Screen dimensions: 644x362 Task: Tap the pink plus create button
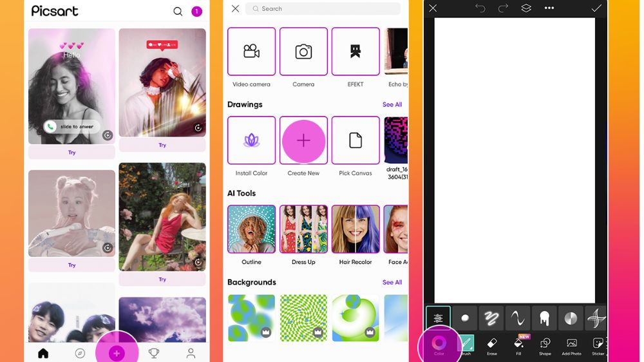point(117,353)
